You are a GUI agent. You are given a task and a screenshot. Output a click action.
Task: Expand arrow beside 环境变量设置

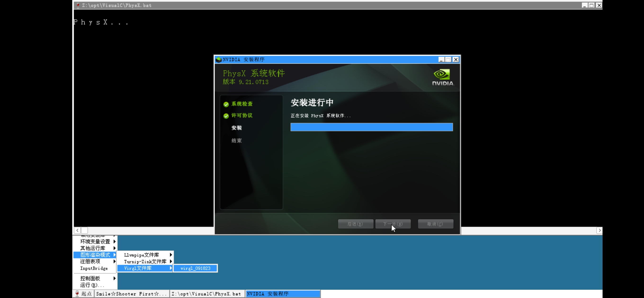[x=115, y=241]
